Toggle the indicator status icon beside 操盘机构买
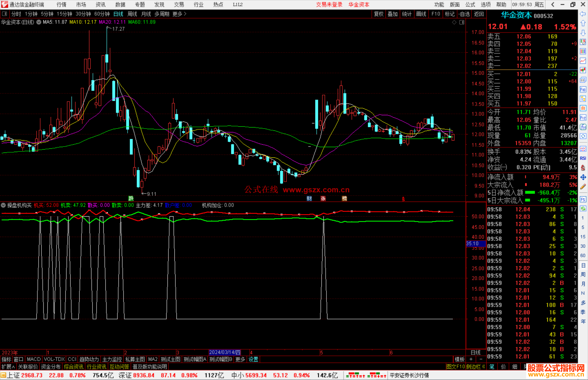The height and width of the screenshot is (380, 588). tap(4, 205)
